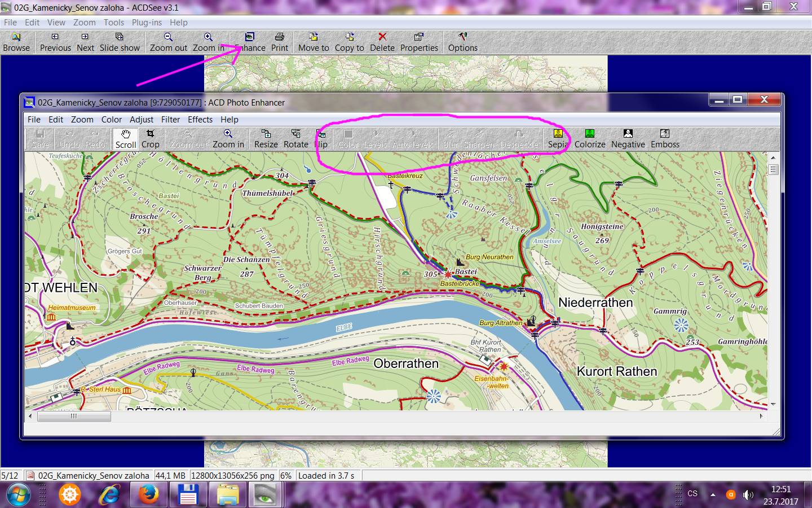Open the Plug-ins menu in ACDSee

(147, 23)
